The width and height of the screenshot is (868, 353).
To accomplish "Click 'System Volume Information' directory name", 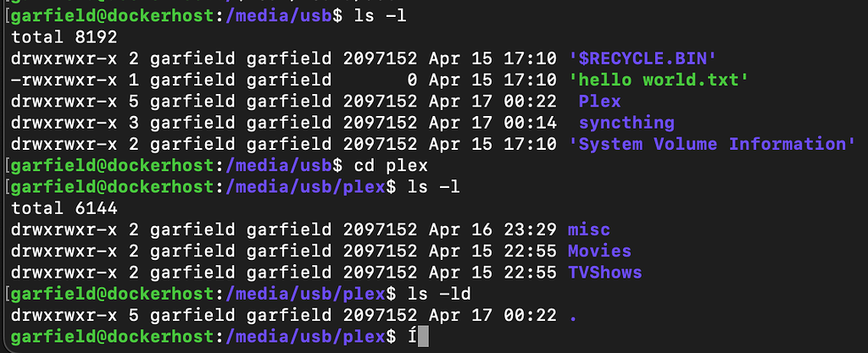I will (x=712, y=144).
